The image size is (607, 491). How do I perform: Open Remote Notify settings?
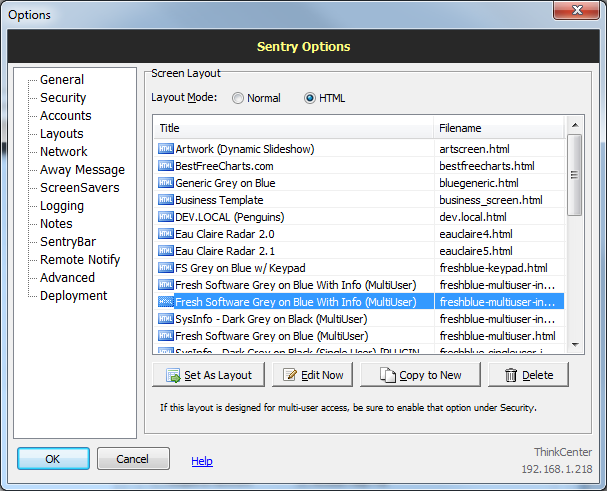80,259
